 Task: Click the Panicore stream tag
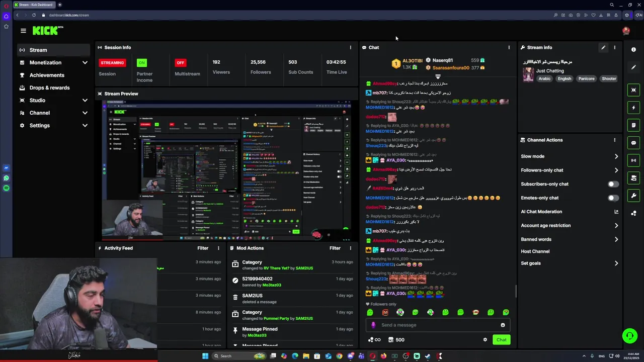[x=587, y=78]
